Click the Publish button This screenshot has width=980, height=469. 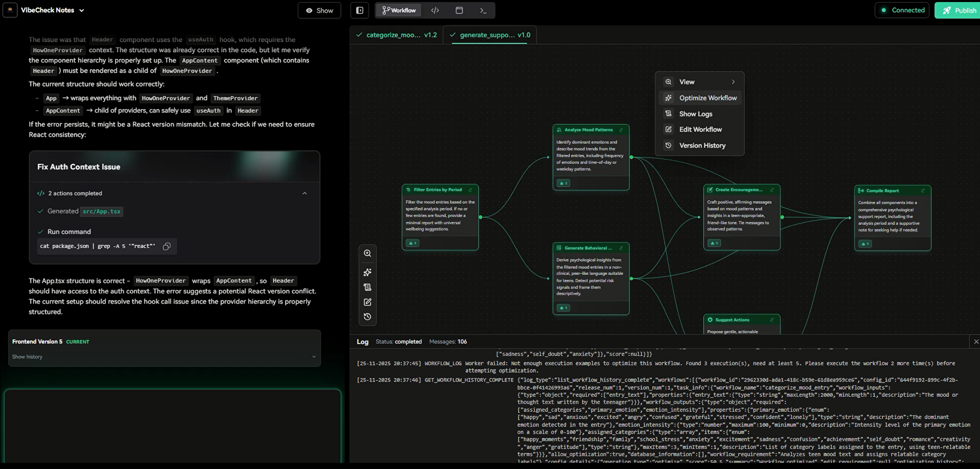coord(959,10)
